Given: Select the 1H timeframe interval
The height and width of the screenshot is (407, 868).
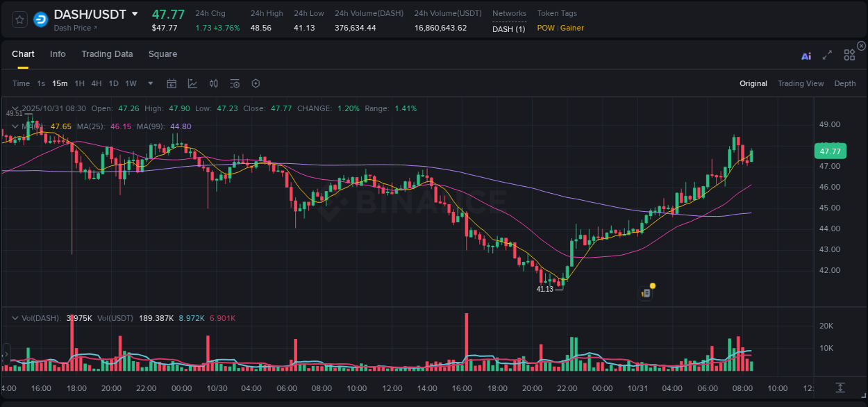Looking at the screenshot, I should (x=78, y=83).
